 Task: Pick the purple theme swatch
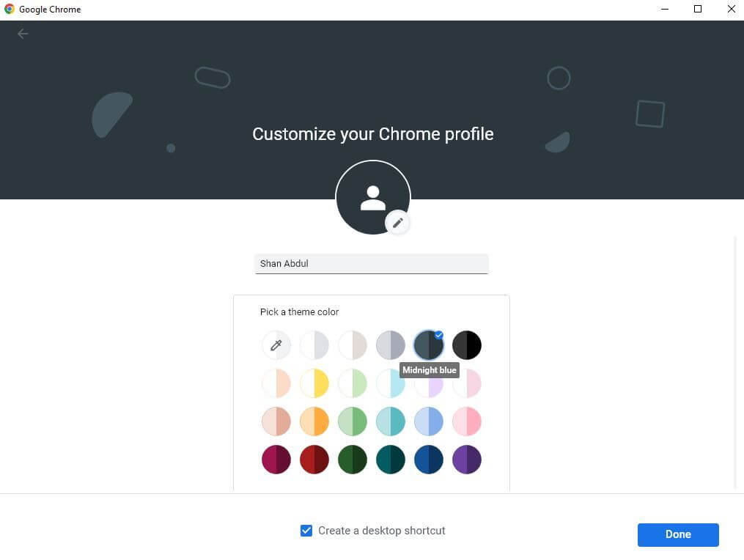(x=467, y=460)
